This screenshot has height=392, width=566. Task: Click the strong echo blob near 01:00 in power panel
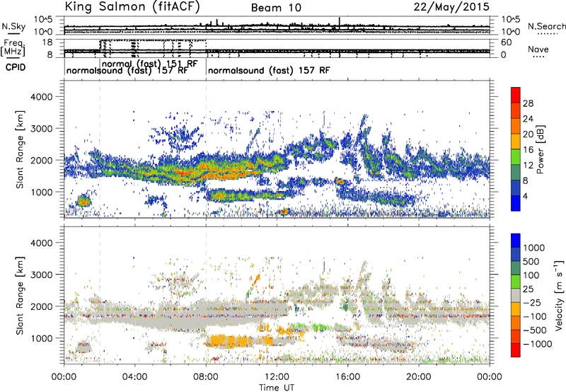[83, 201]
